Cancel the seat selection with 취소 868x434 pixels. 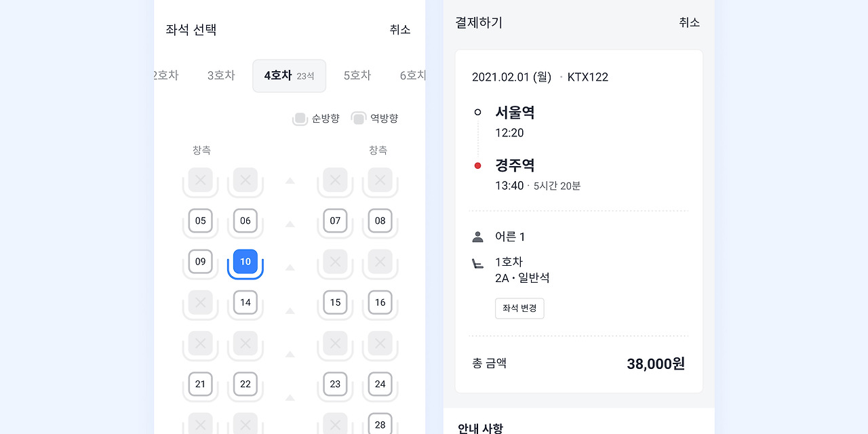(x=400, y=30)
